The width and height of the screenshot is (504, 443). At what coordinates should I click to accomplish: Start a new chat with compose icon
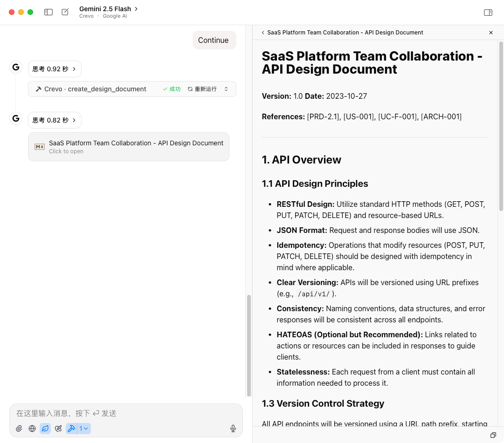(x=65, y=12)
